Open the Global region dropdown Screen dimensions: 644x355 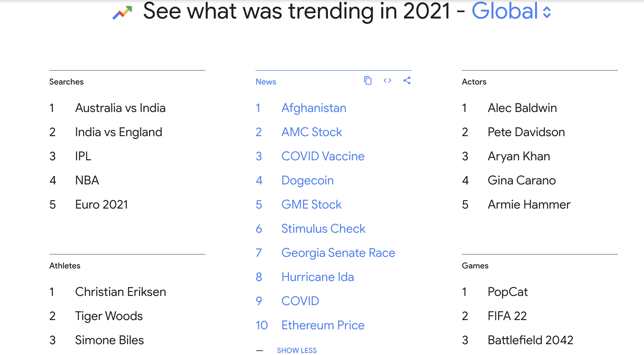(511, 11)
